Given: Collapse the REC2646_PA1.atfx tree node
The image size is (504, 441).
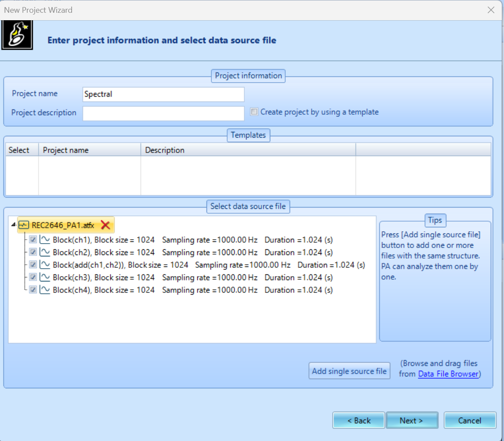Looking at the screenshot, I should [x=12, y=226].
